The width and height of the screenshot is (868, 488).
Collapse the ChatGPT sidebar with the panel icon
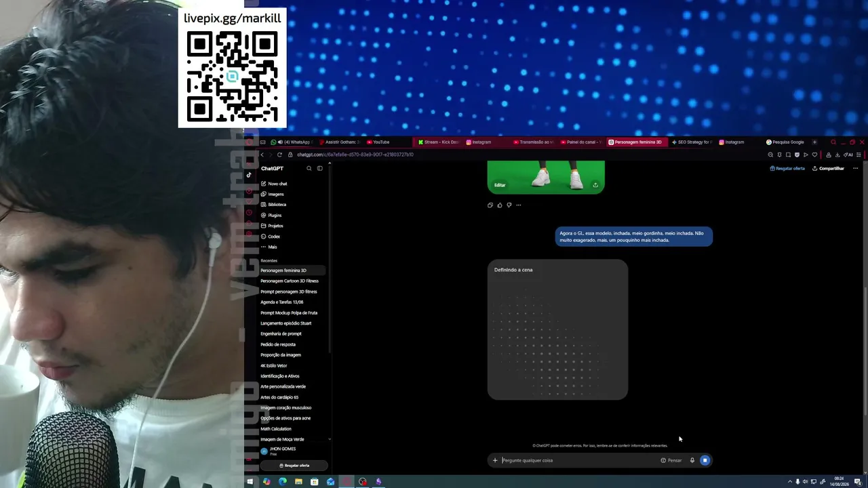click(320, 169)
